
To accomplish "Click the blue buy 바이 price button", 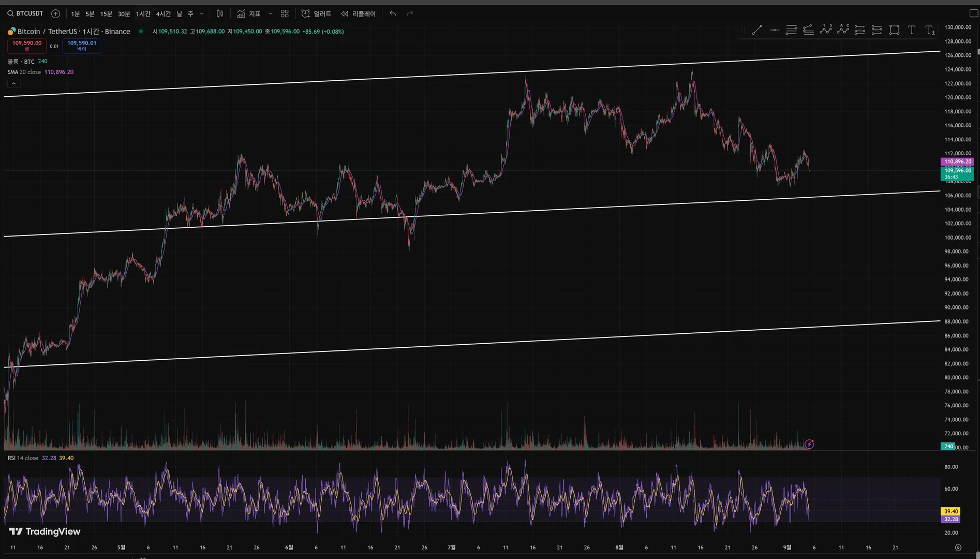I will tap(82, 46).
